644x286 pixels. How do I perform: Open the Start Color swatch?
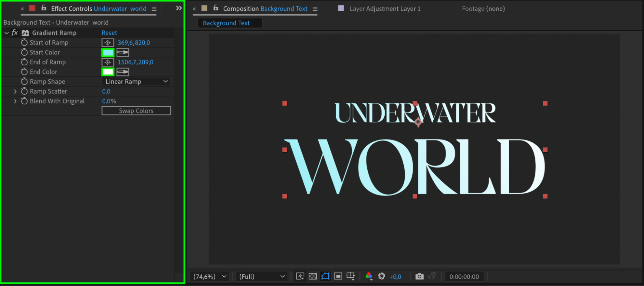108,52
